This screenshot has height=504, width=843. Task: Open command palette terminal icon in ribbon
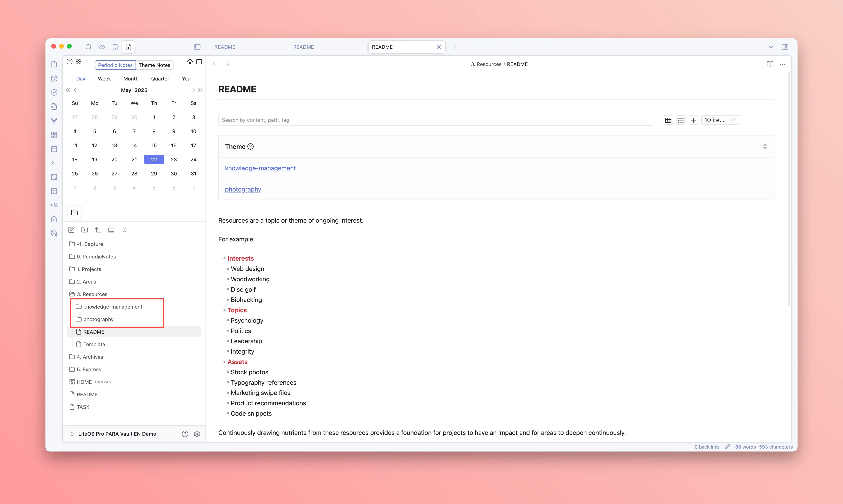pos(54,163)
